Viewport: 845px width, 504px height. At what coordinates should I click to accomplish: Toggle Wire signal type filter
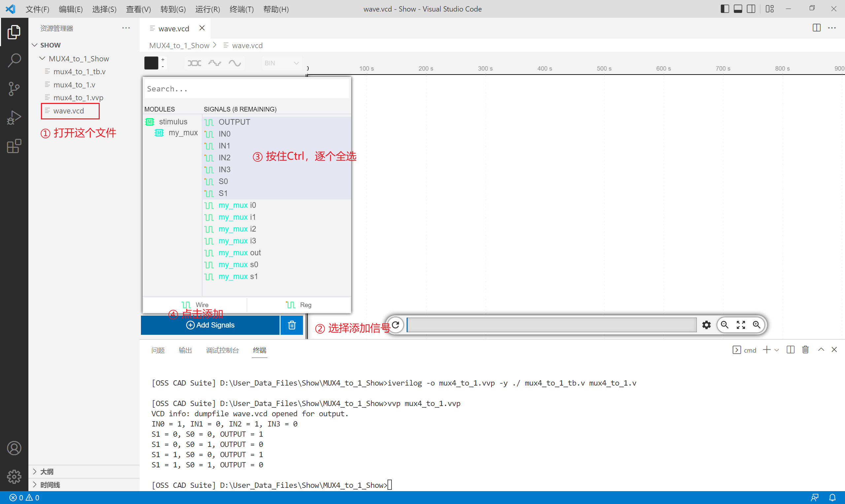[195, 305]
